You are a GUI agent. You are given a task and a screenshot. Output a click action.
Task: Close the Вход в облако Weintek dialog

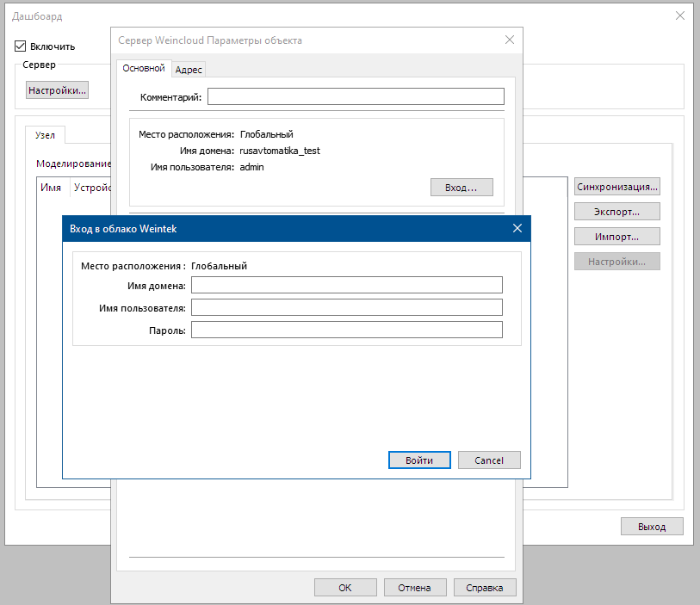pyautogui.click(x=517, y=228)
